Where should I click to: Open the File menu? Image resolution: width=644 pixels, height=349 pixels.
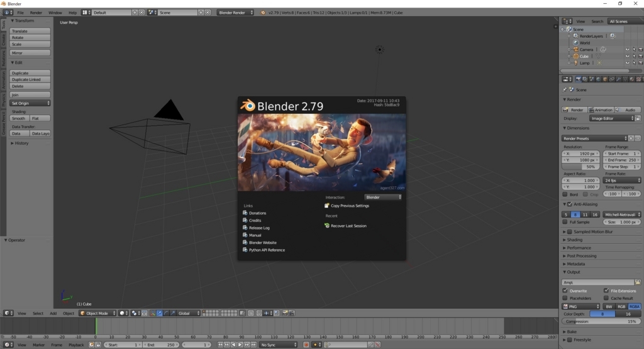tap(20, 13)
